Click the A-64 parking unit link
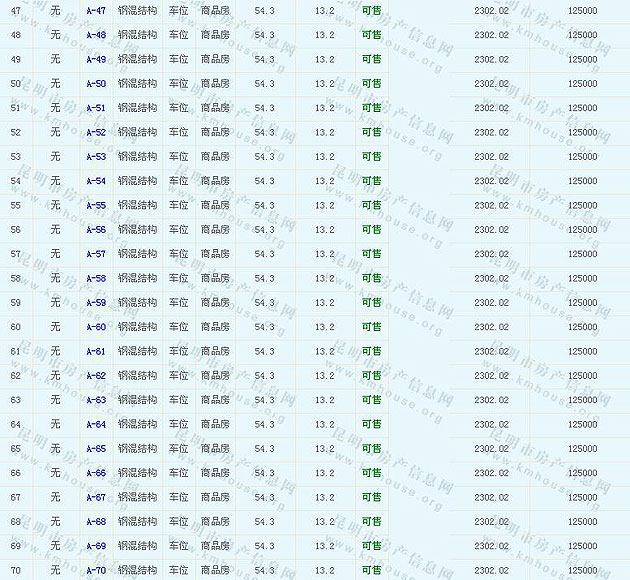Image resolution: width=630 pixels, height=580 pixels. pos(96,424)
